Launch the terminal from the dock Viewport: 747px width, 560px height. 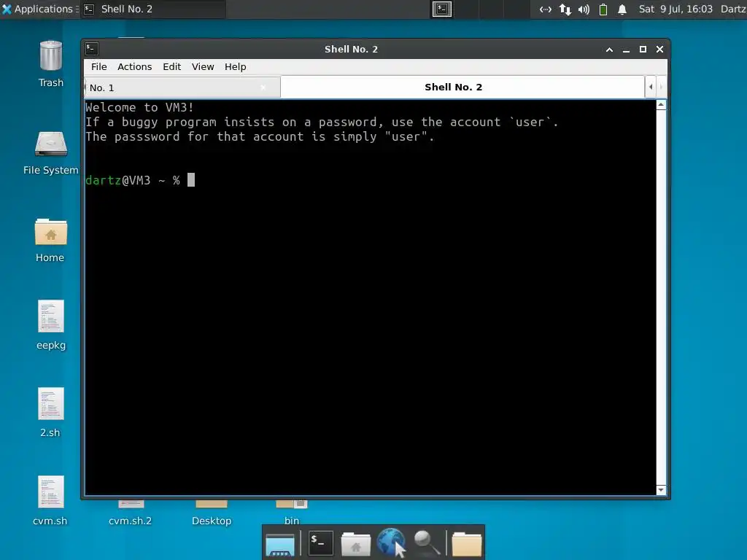point(321,542)
